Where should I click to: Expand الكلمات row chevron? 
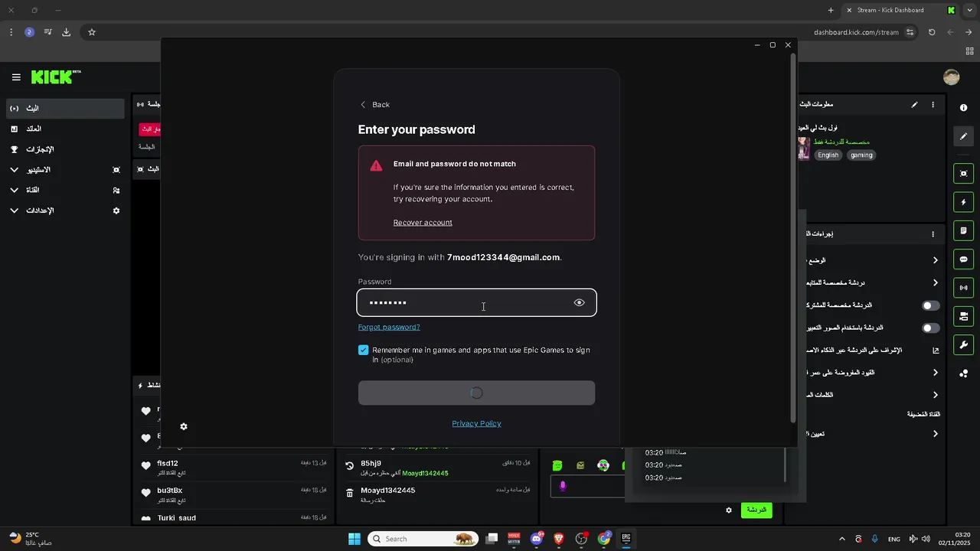tap(935, 395)
